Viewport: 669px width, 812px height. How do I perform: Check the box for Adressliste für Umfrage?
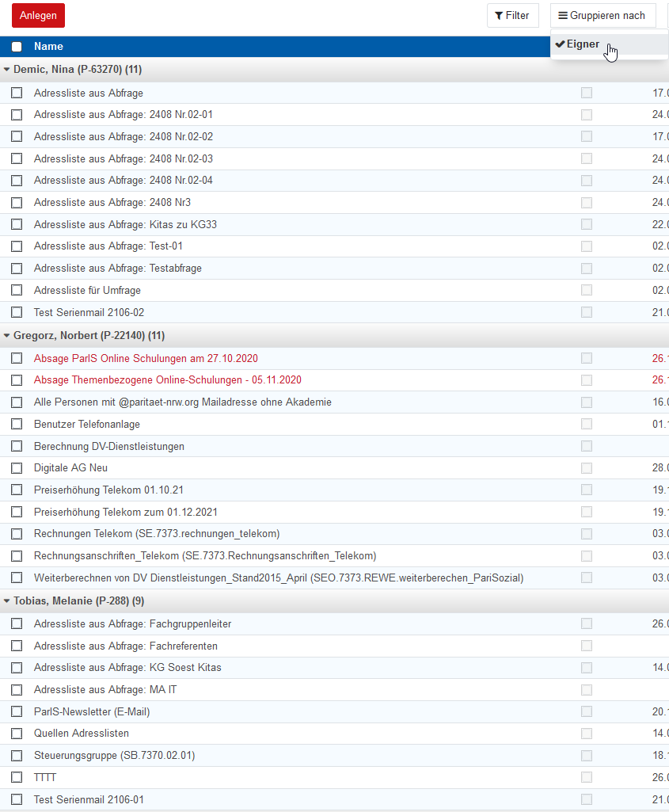click(17, 291)
